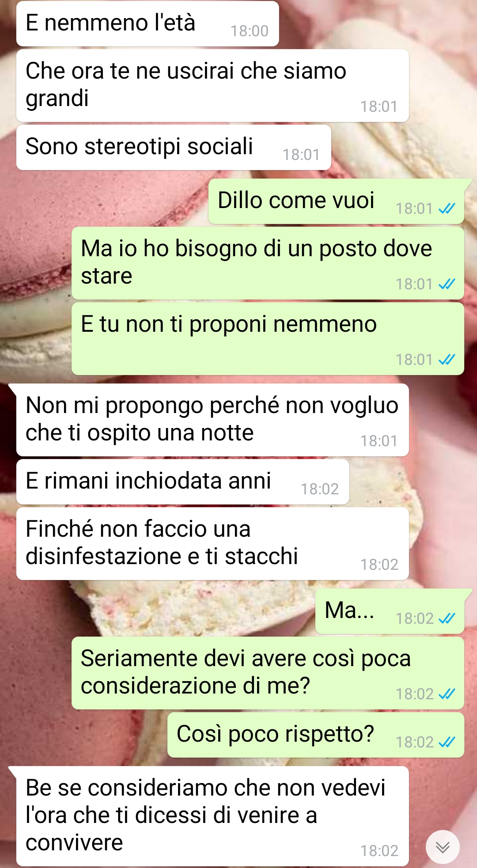Tap ticks on 'E tu non ti proponi nemmeno'
Screen dimensions: 477x868
pos(447,360)
